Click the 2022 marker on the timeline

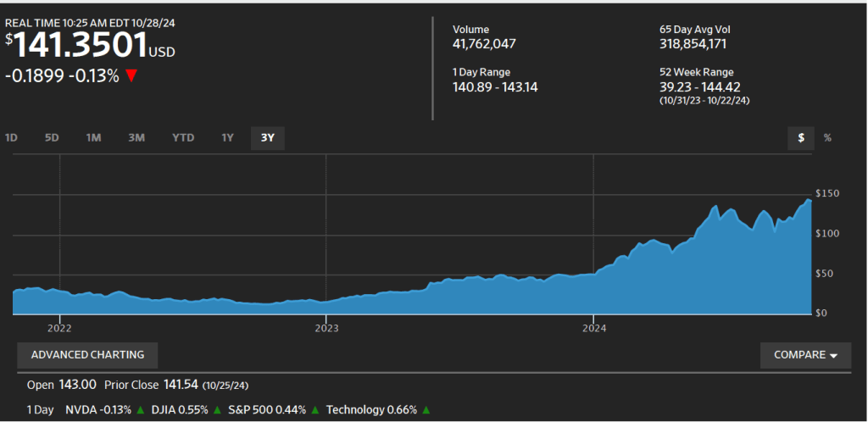tap(59, 326)
